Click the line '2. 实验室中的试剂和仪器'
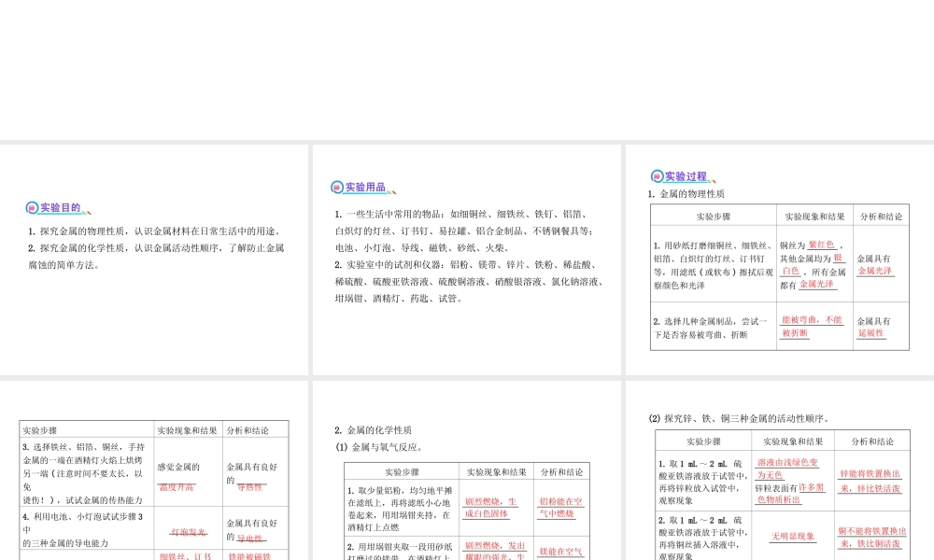This screenshot has height=560, width=934. [x=465, y=265]
